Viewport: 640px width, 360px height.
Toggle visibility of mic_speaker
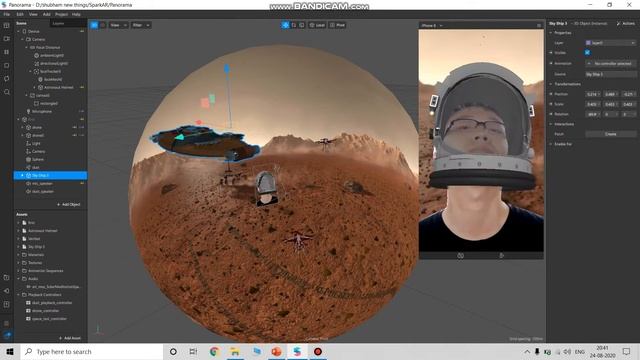tap(82, 183)
